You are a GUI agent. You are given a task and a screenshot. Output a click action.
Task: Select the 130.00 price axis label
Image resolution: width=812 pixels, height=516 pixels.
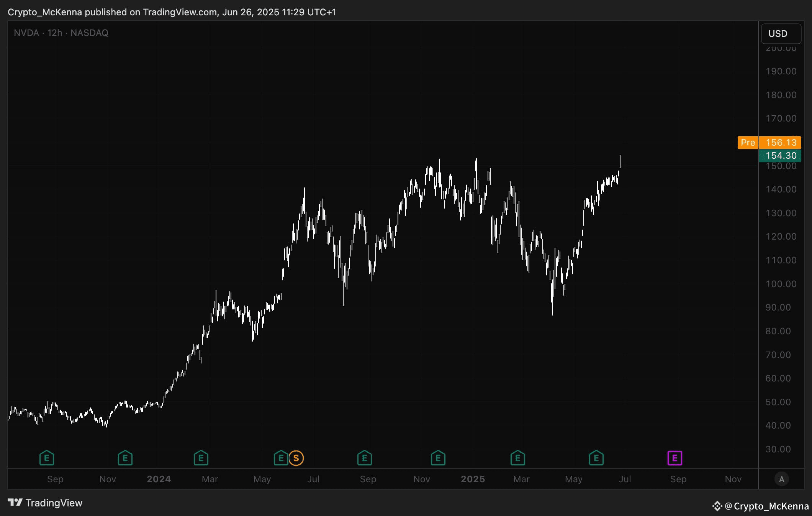tap(781, 213)
